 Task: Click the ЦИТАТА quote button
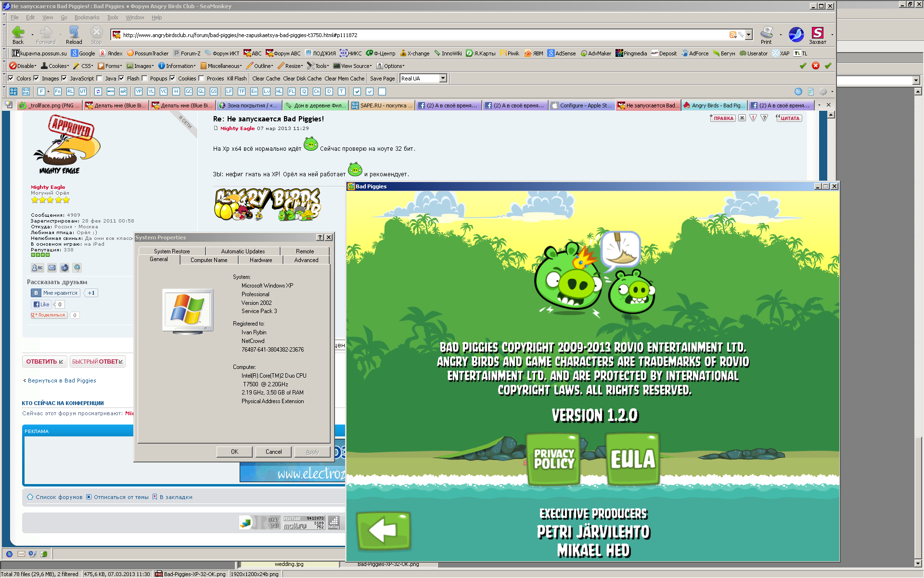pyautogui.click(x=789, y=118)
